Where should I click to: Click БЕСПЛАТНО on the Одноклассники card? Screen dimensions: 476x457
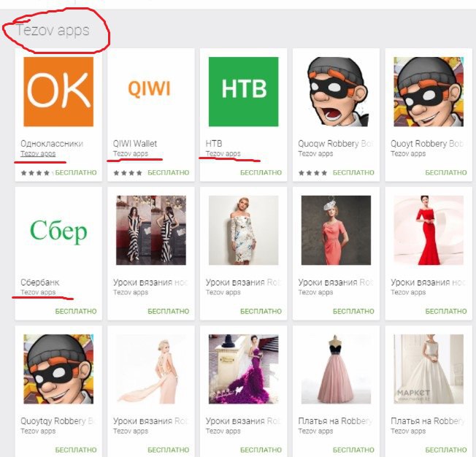76,172
